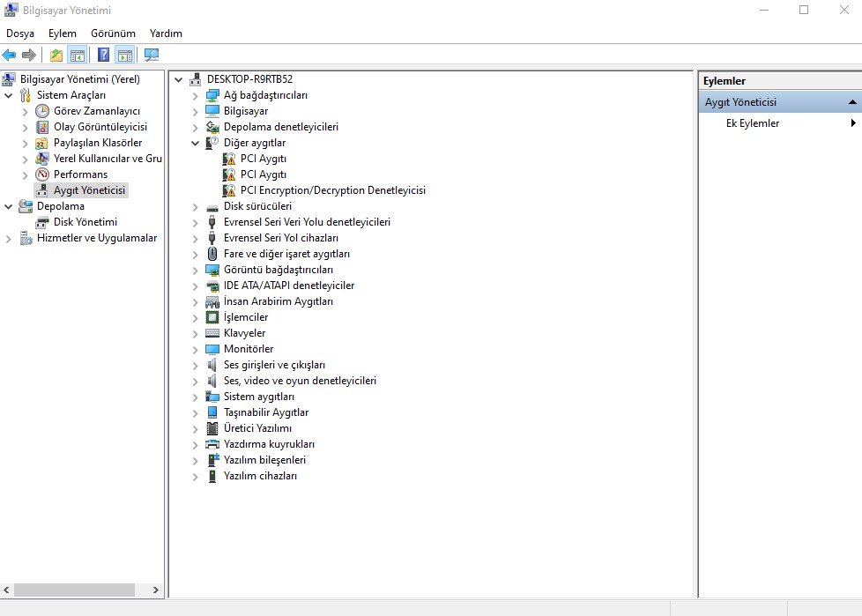Toggle the console tree pane icon
The image size is (862, 616).
78,54
